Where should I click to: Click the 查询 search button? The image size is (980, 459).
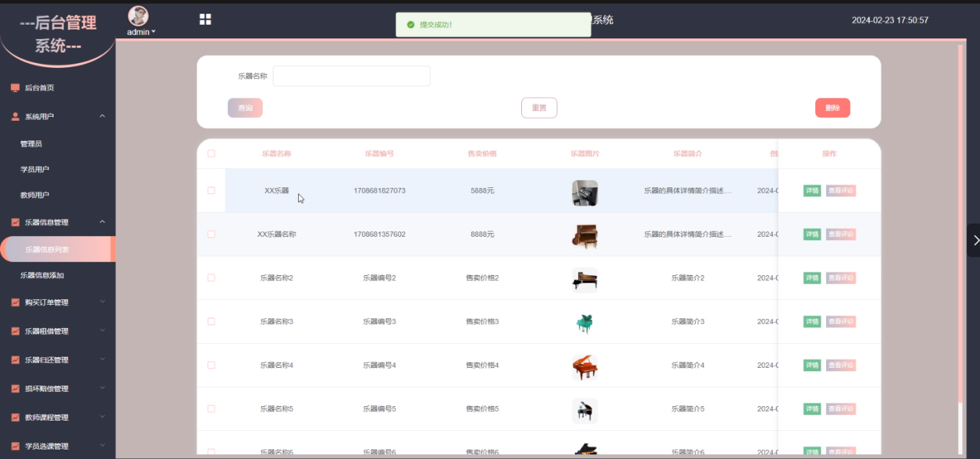pyautogui.click(x=245, y=108)
